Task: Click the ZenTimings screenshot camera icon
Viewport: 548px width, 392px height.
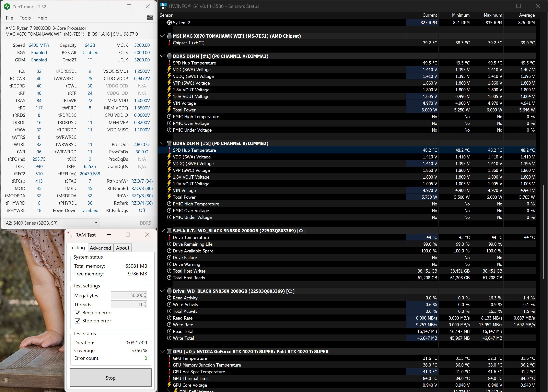Action: point(150,18)
